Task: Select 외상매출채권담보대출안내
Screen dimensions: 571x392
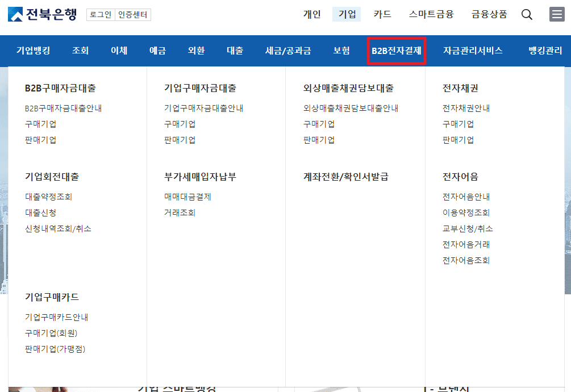Action: 350,108
